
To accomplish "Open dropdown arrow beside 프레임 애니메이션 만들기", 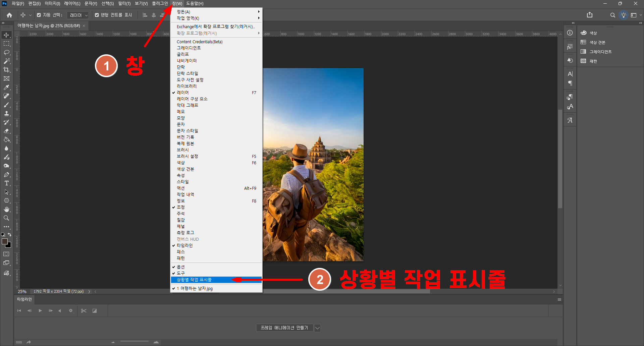I will click(x=317, y=328).
